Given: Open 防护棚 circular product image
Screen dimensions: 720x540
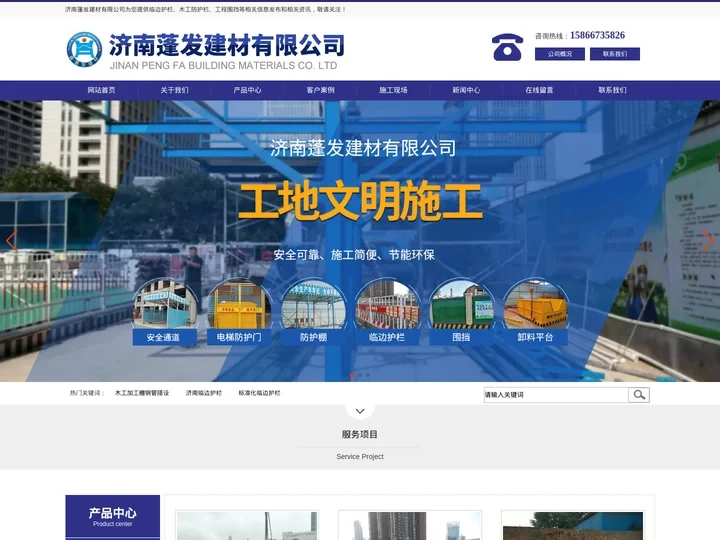Looking at the screenshot, I should pos(313,304).
